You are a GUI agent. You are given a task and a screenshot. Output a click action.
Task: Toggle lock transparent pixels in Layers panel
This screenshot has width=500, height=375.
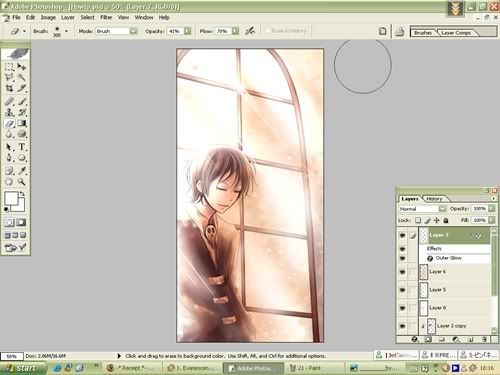click(x=418, y=220)
